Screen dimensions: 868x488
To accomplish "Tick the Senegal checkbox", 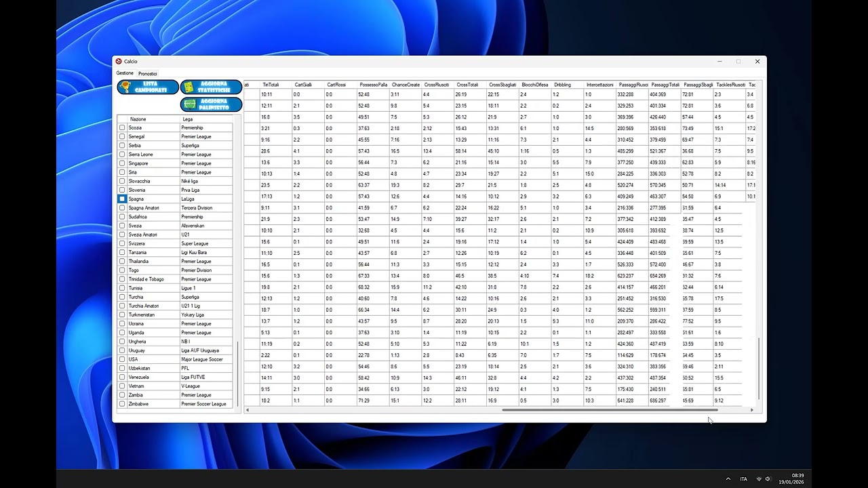I will pyautogui.click(x=122, y=136).
